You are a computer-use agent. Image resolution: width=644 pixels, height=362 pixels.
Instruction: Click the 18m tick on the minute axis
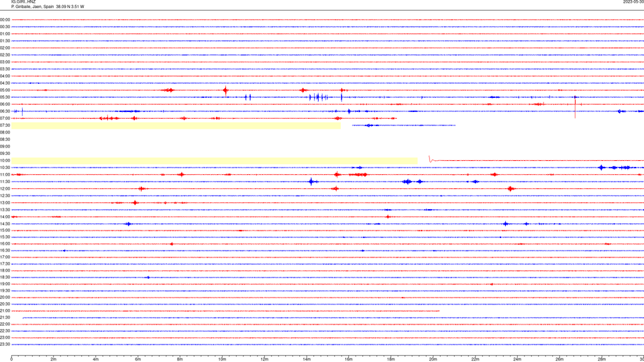pos(391,359)
